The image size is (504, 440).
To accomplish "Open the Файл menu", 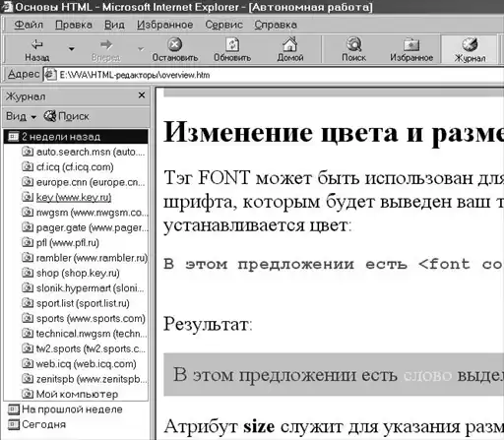I will click(x=29, y=25).
